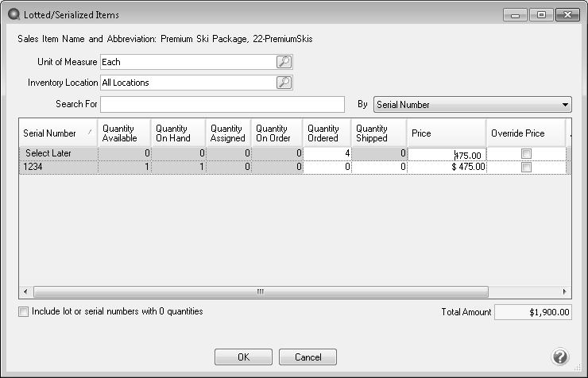Click the scroll left arrow
The height and width of the screenshot is (378, 588).
coord(25,291)
